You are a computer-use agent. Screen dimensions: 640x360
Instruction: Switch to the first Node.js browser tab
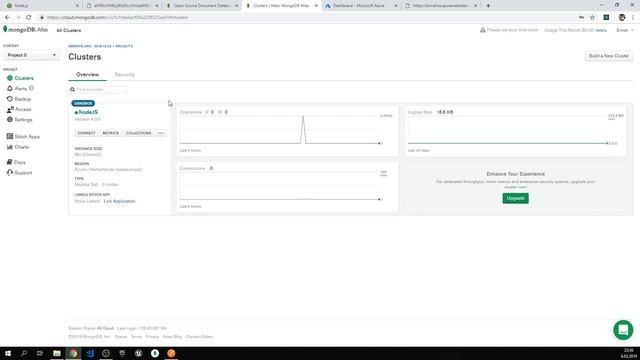[43, 6]
